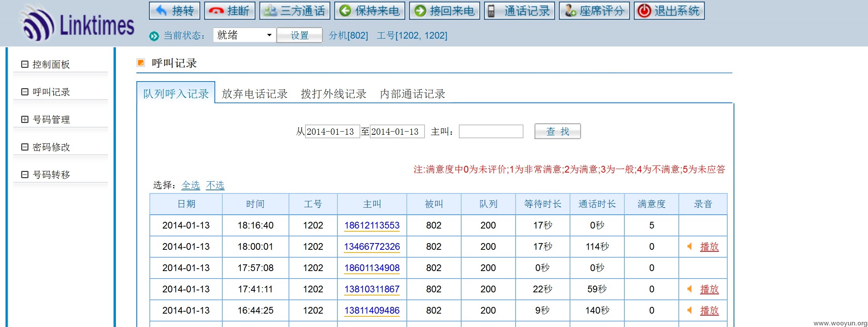Click the 录音 column header
Viewport: 868px width, 327px height.
pyautogui.click(x=703, y=204)
